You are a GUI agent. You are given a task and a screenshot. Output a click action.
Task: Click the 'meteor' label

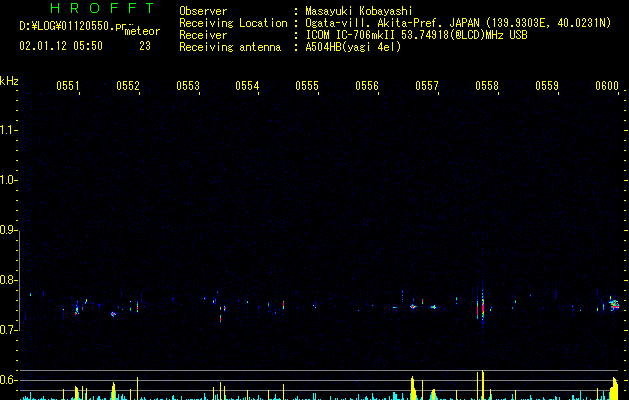point(142,31)
